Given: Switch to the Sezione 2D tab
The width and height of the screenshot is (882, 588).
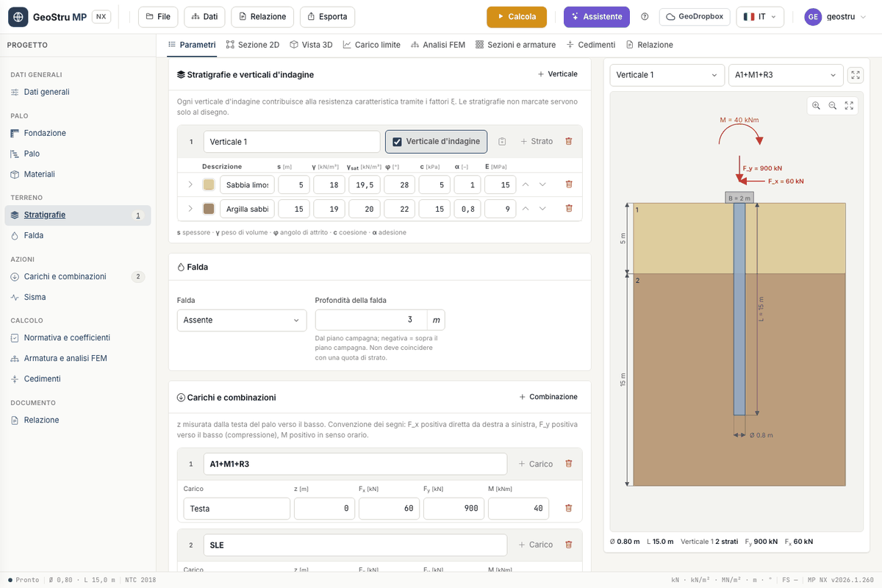Looking at the screenshot, I should coord(253,45).
